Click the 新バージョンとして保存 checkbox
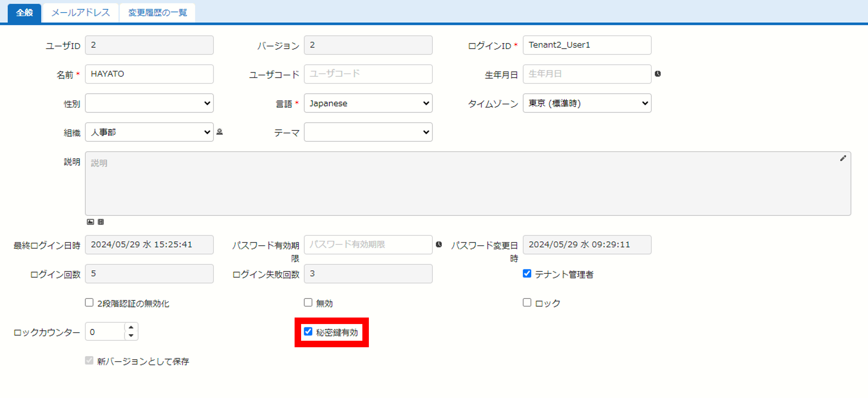This screenshot has height=398, width=868. click(x=89, y=360)
